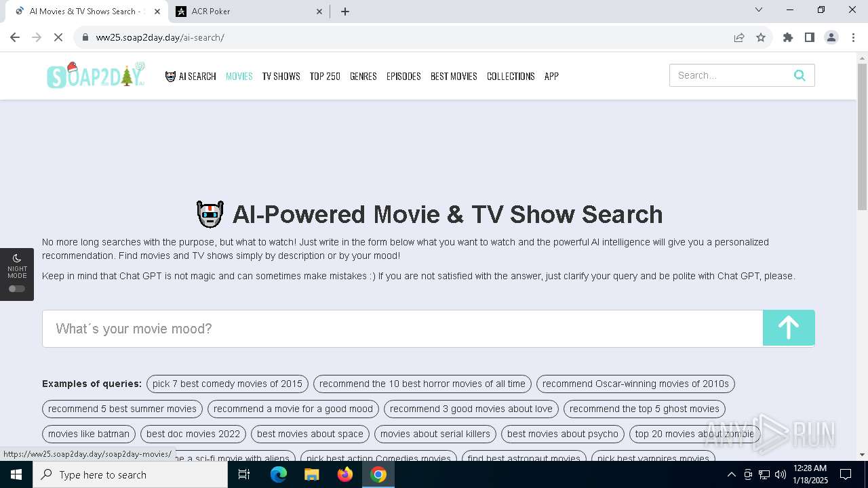Launch Firefox from the taskbar
Image resolution: width=868 pixels, height=488 pixels.
345,474
